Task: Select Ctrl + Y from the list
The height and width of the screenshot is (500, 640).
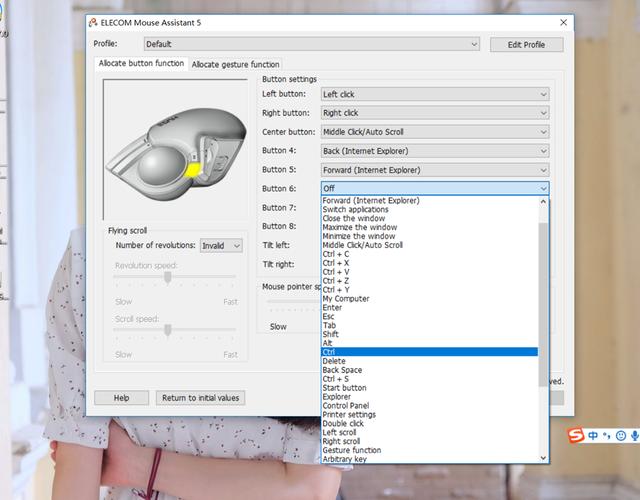Action: point(430,290)
